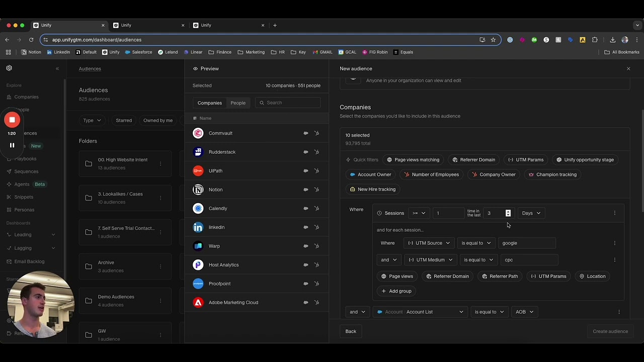This screenshot has height=362, width=644.
Task: Click the linkedin company logo
Action: pos(198,227)
